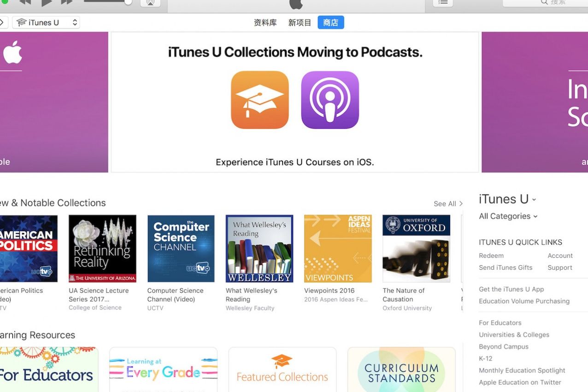
Task: Switch to the 新项目 tab
Action: click(x=300, y=23)
